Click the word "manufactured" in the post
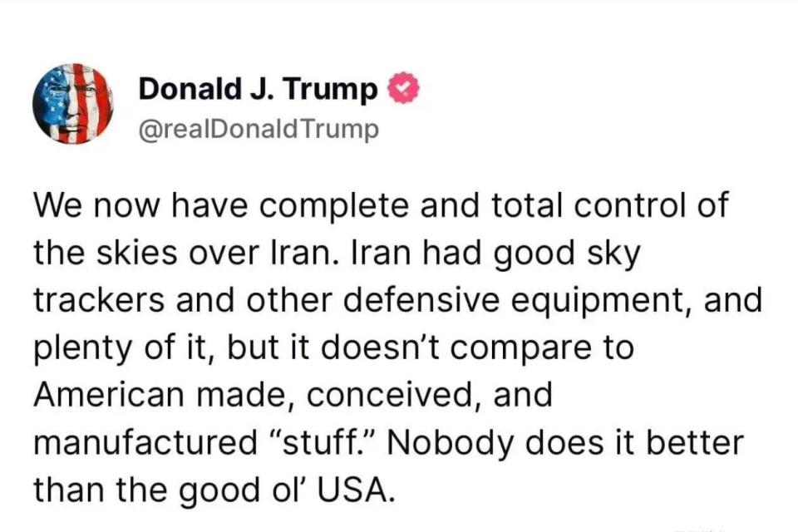Viewport: 798px width, 532px height. tap(145, 442)
